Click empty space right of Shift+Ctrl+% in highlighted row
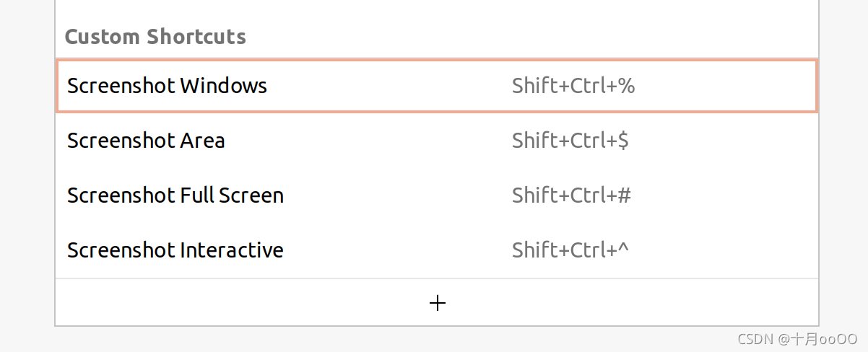This screenshot has width=868, height=352. point(726,86)
